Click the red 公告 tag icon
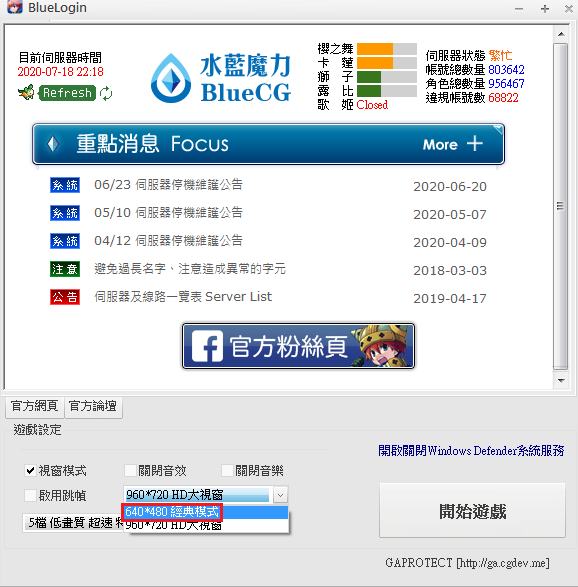This screenshot has height=587, width=578. (65, 297)
